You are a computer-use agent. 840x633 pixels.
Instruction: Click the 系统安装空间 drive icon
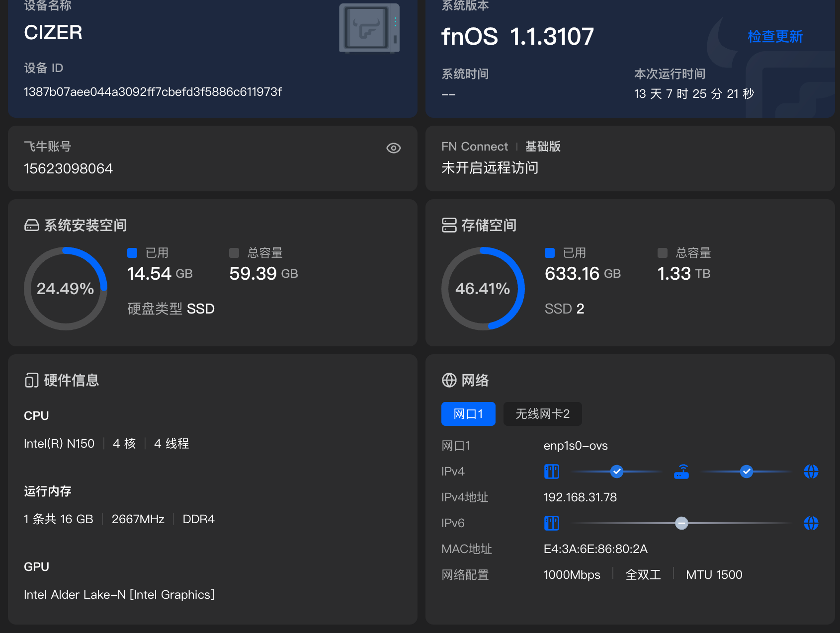tap(32, 226)
